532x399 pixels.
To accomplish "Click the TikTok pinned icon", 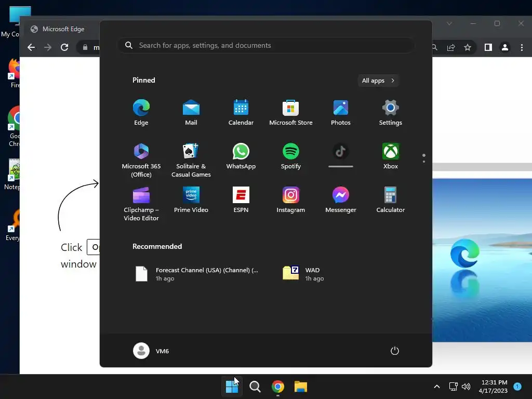I will click(341, 152).
